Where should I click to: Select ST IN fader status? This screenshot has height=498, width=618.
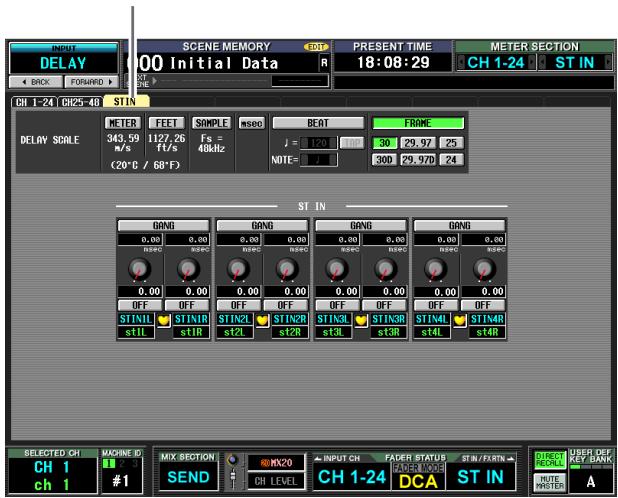481,477
